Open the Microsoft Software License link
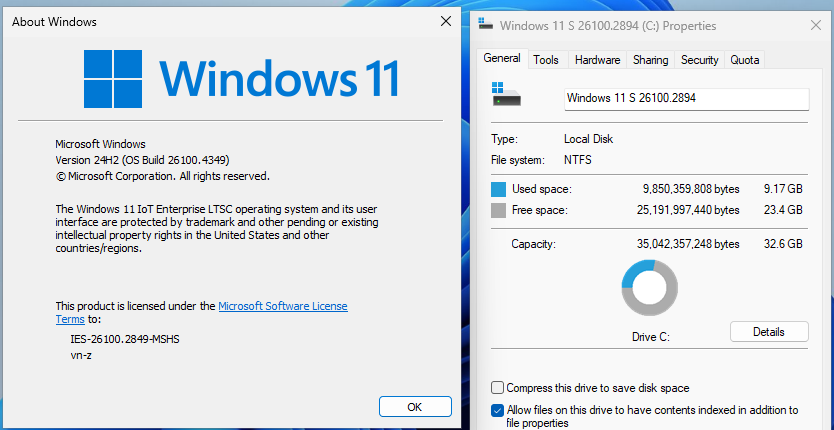The width and height of the screenshot is (834, 430). coord(283,306)
